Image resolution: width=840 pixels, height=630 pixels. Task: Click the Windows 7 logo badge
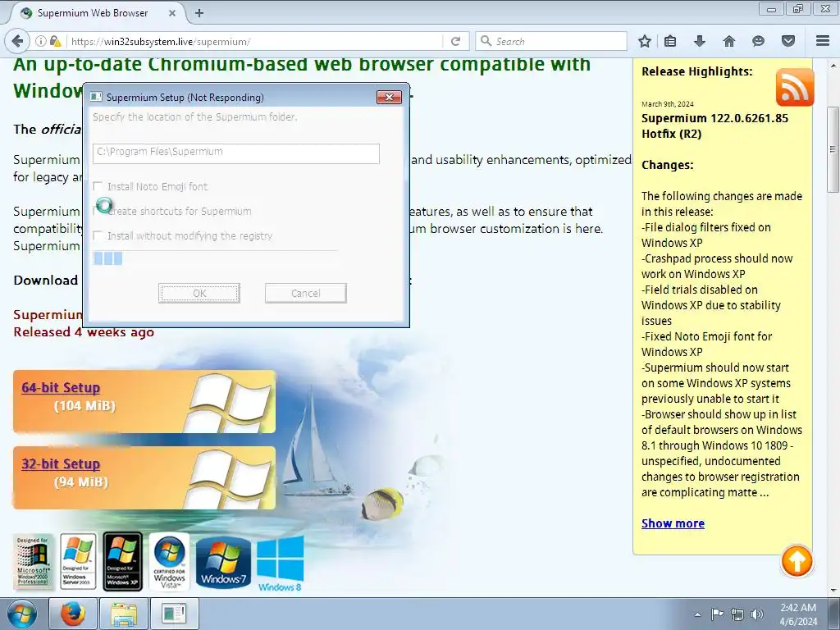click(223, 563)
